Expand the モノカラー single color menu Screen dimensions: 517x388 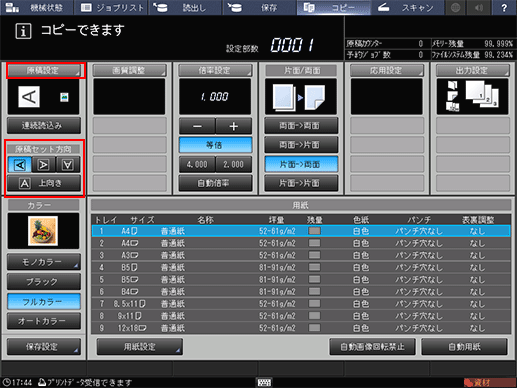click(x=44, y=262)
